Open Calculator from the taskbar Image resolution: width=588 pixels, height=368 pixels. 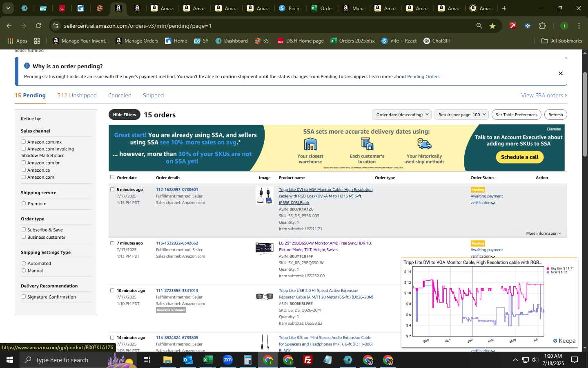247,360
